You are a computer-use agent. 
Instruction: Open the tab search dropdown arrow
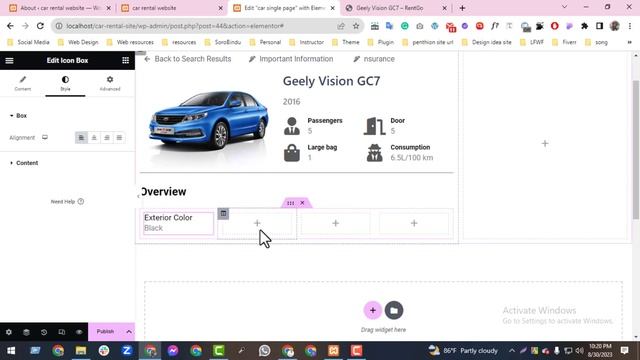[x=564, y=7]
